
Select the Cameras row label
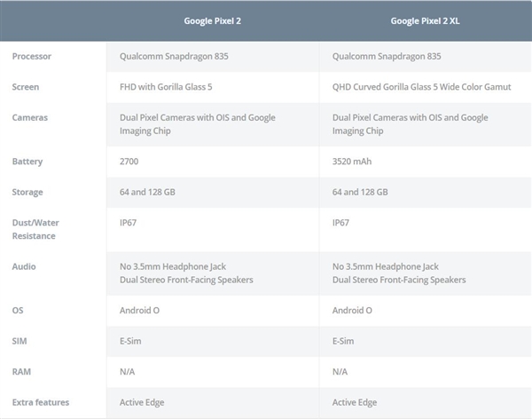coord(30,117)
